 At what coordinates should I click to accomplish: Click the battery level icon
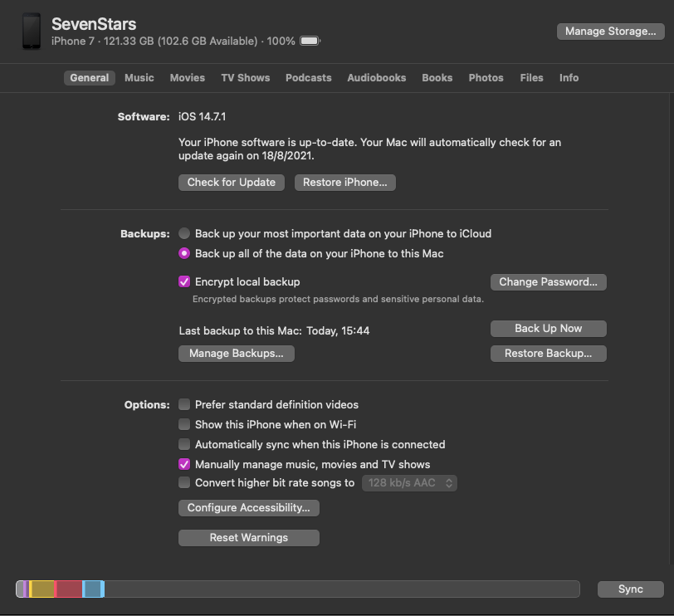coord(310,41)
